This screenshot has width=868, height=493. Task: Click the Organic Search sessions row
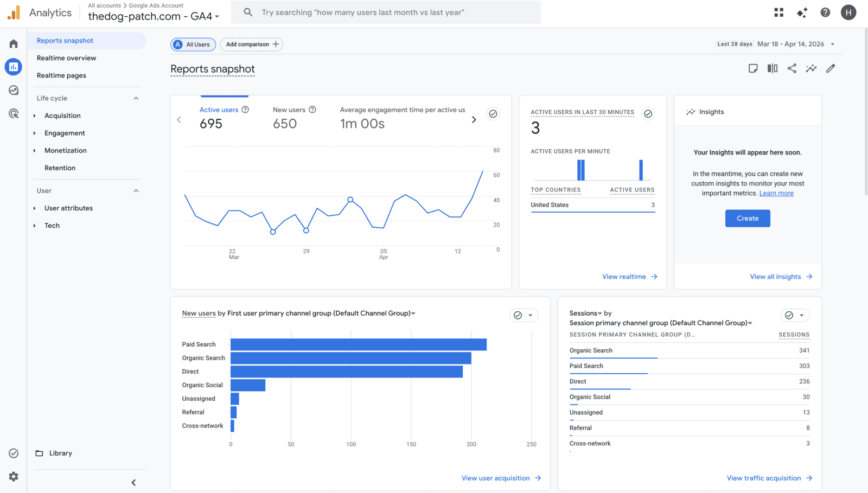[690, 351]
